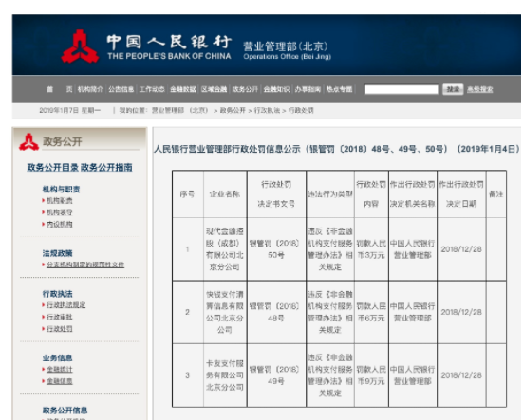Click the 备注 column header
Image resolution: width=523 pixels, height=420 pixels.
496,194
